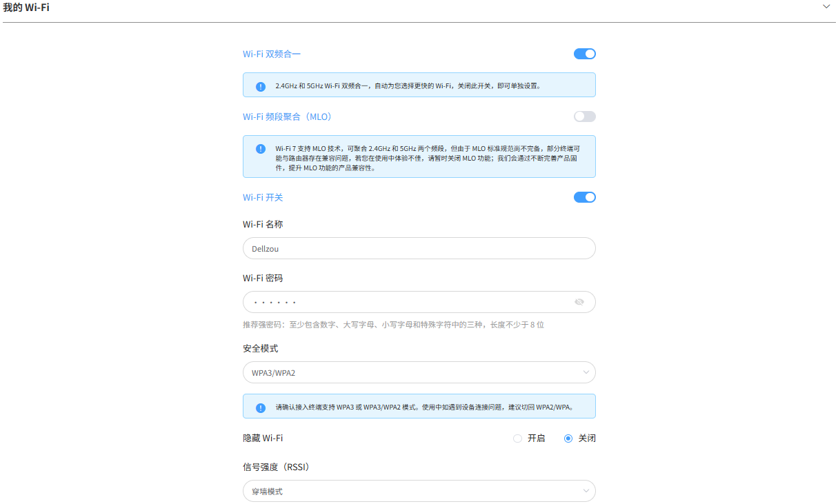Click the 我的 Wi-Fi section header title
The image size is (838, 504).
pyautogui.click(x=26, y=8)
